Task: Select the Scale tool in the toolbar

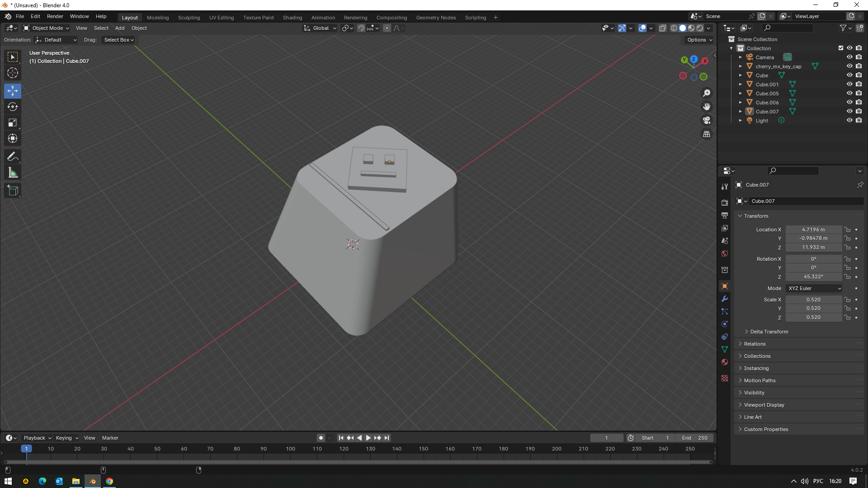Action: (x=13, y=123)
